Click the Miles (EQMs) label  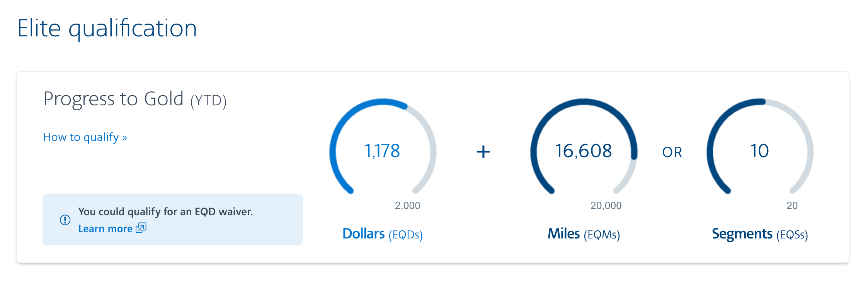pyautogui.click(x=584, y=234)
